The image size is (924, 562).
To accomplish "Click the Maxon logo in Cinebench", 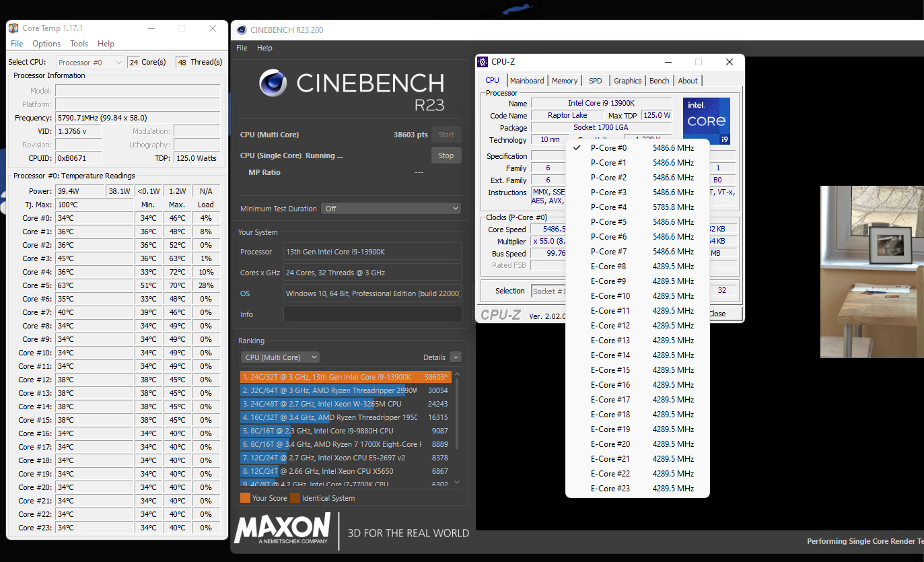I will 283,528.
